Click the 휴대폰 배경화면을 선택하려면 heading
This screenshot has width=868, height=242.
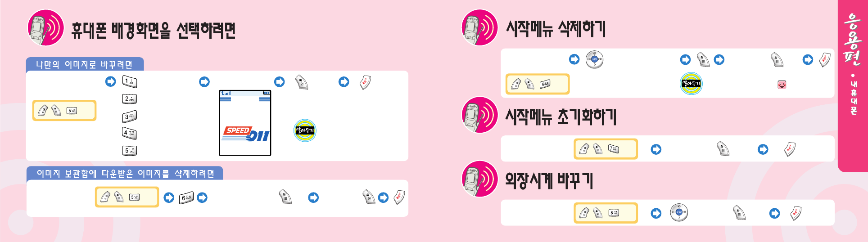(x=154, y=30)
